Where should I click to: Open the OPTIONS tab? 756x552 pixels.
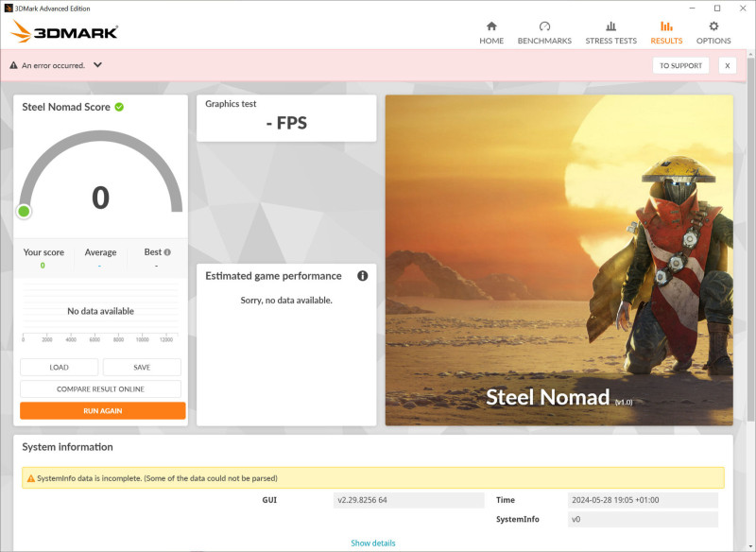pyautogui.click(x=713, y=33)
